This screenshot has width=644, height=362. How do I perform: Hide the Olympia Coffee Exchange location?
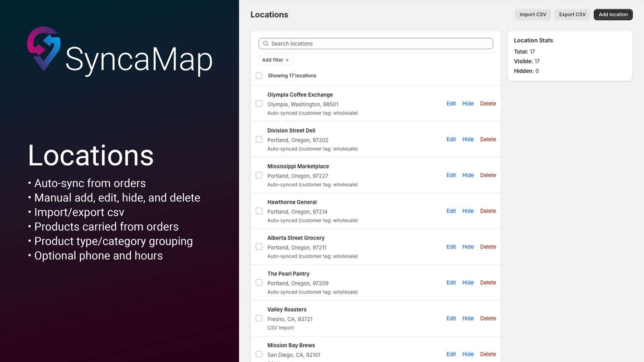coord(468,103)
